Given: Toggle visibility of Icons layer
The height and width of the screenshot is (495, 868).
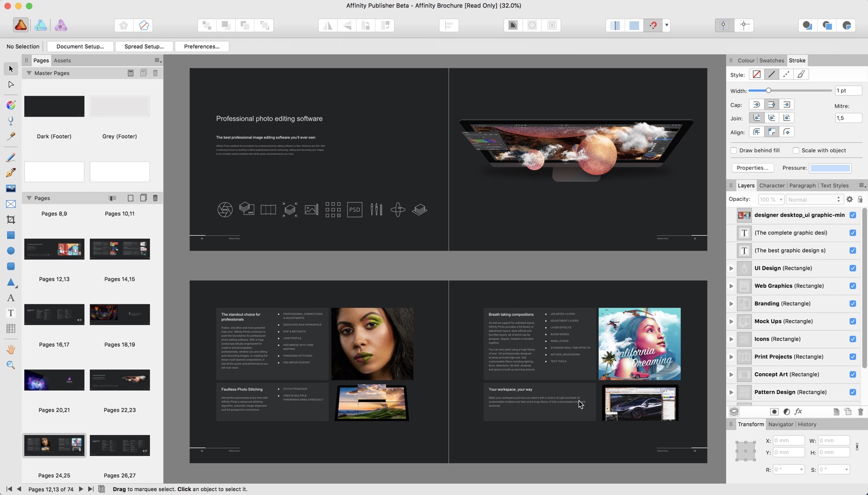Looking at the screenshot, I should [x=852, y=339].
